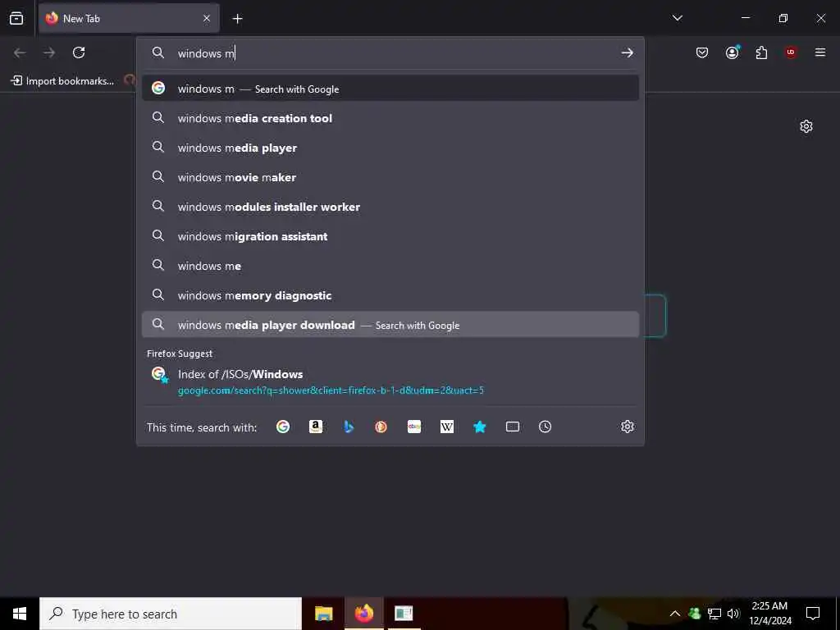Select suggestion windows media player download
This screenshot has height=630, width=840.
[x=390, y=325]
